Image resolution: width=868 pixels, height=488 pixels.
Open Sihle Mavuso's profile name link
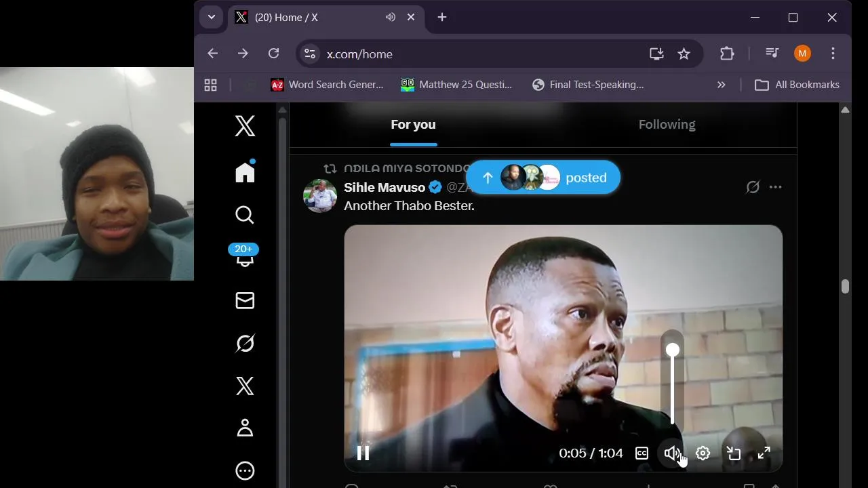(x=384, y=188)
